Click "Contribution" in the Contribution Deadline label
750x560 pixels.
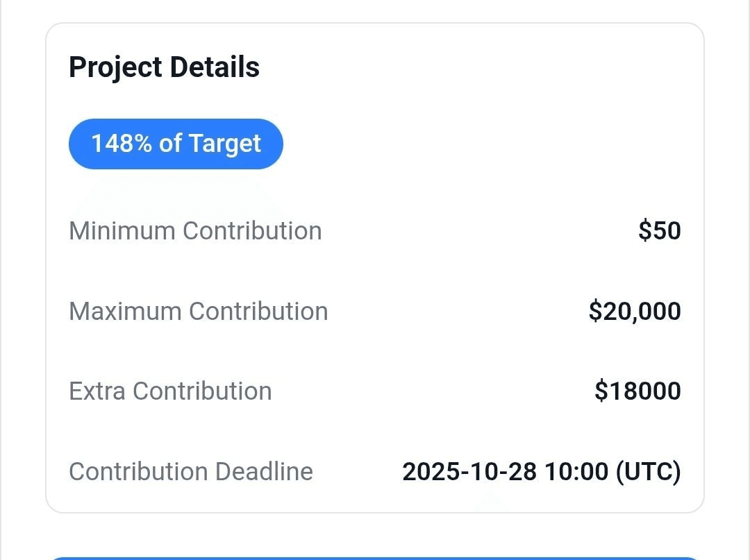click(138, 472)
